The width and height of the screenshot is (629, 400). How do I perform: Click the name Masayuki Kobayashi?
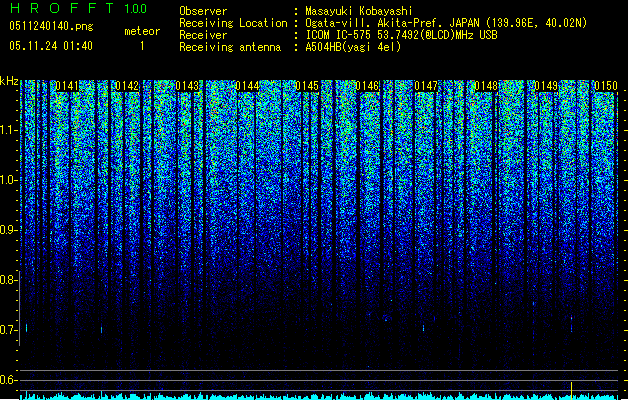click(x=359, y=11)
